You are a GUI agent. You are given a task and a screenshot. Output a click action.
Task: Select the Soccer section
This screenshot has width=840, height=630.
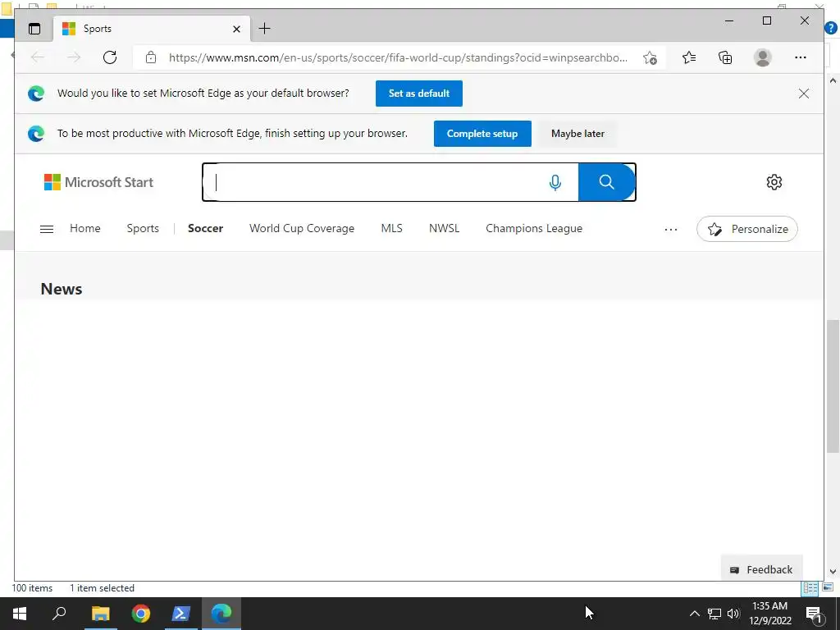(205, 228)
